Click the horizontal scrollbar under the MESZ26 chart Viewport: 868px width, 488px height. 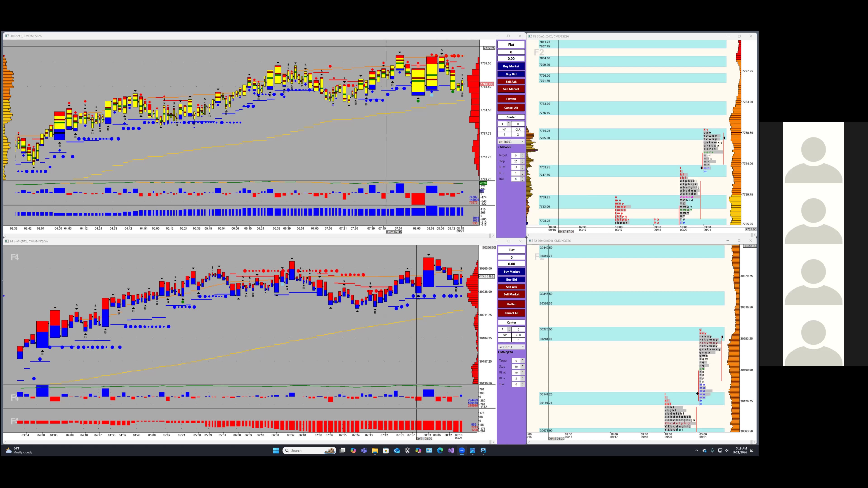click(x=249, y=235)
